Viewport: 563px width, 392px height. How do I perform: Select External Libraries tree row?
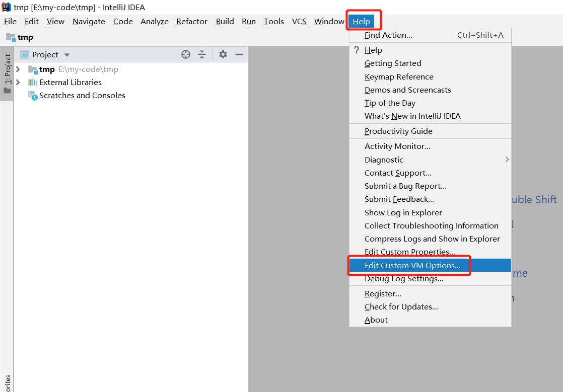coord(131,83)
